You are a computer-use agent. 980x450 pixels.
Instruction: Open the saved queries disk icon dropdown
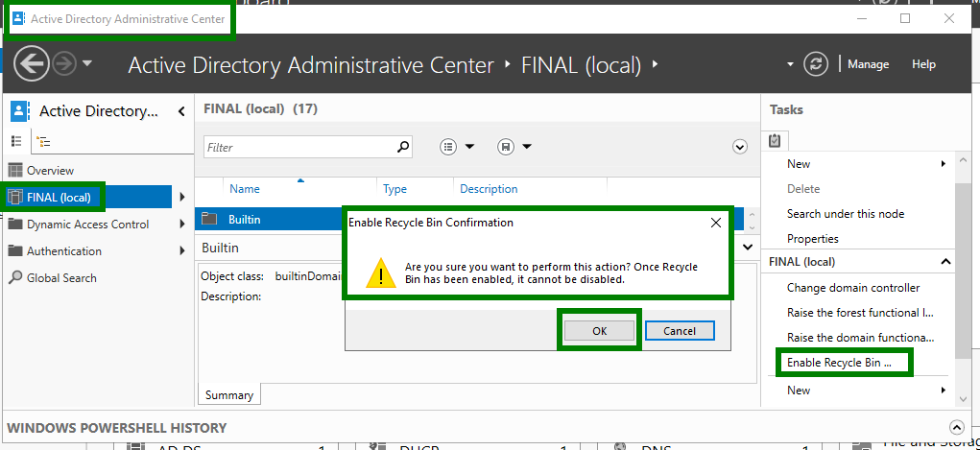point(514,147)
